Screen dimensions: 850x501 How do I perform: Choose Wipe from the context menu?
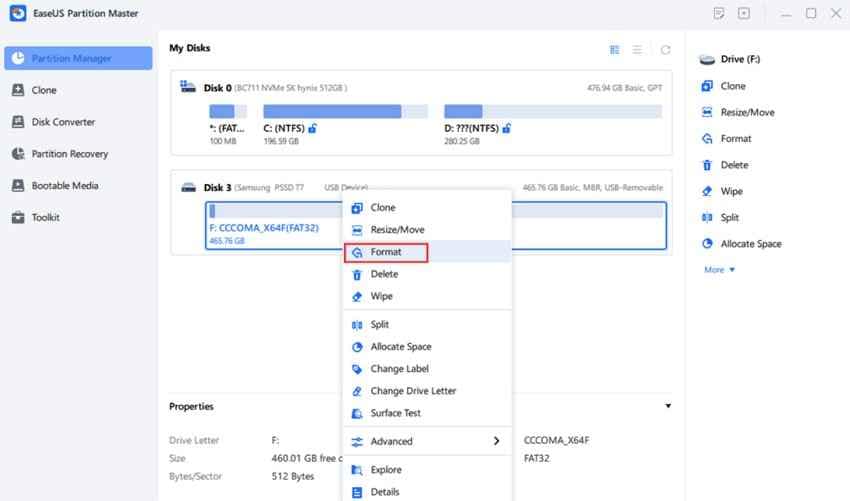coord(427,297)
